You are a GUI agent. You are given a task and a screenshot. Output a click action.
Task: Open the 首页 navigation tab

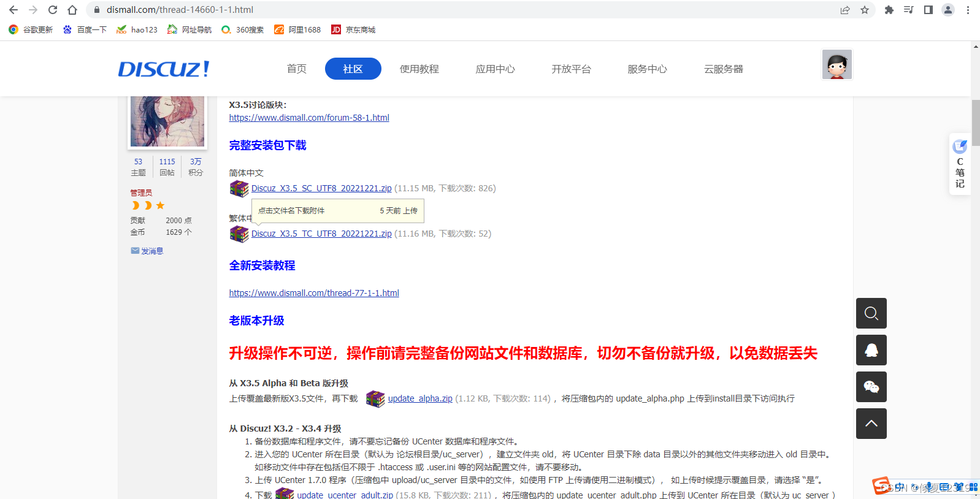pyautogui.click(x=297, y=69)
